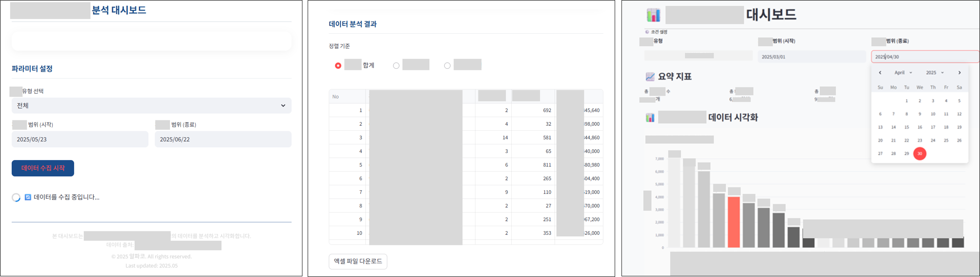Click the 엑셀 파일 다운로드 button
Image resolution: width=980 pixels, height=277 pixels.
click(358, 261)
